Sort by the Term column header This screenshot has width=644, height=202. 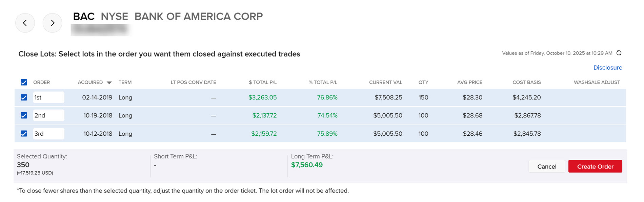(125, 82)
